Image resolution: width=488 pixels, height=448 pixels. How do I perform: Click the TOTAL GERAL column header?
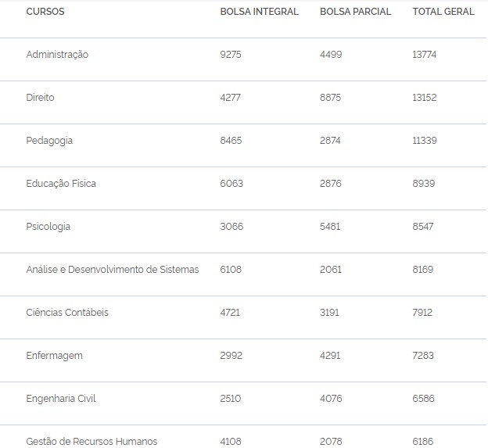tap(443, 12)
